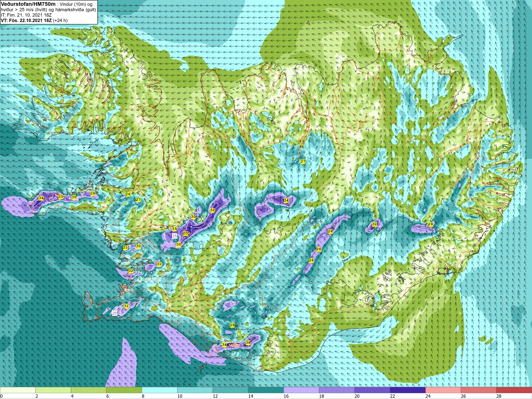Click the 10–12 m/s turquoise legend swatch

195,390
